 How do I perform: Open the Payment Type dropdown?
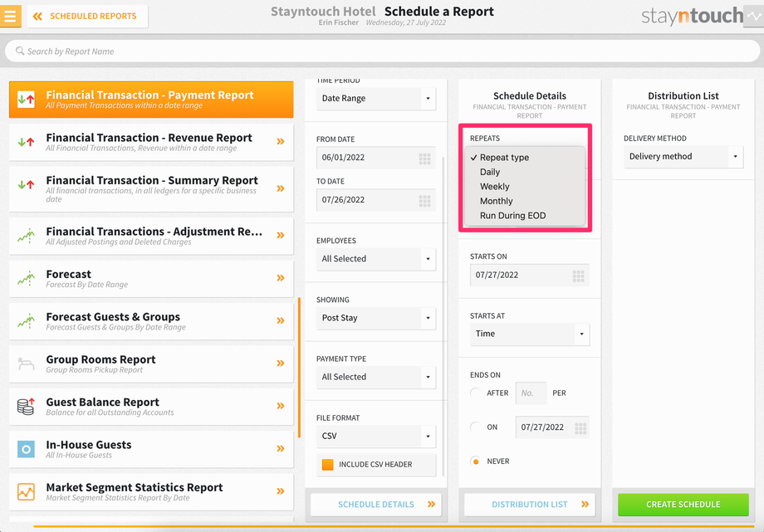pos(375,377)
